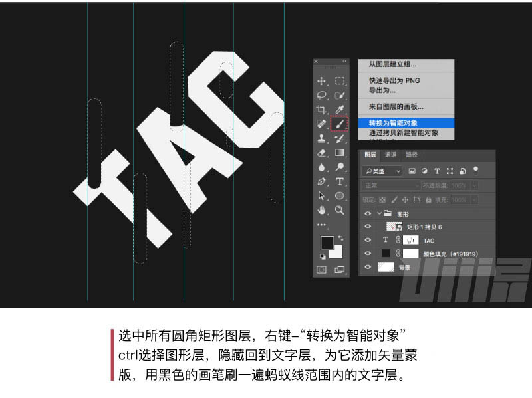Filter layers by adjustment layers
This screenshot has height=398, width=532.
(424, 171)
